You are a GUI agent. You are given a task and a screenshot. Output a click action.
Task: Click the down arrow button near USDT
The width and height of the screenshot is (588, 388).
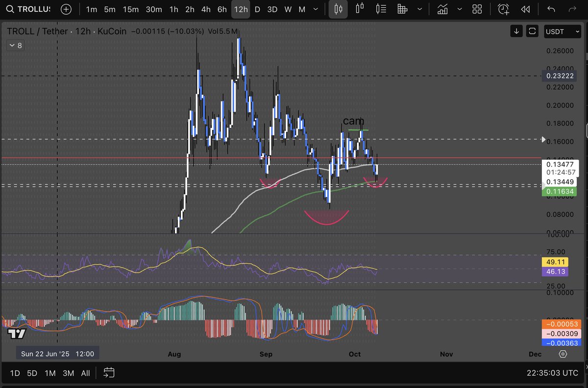[x=516, y=31]
